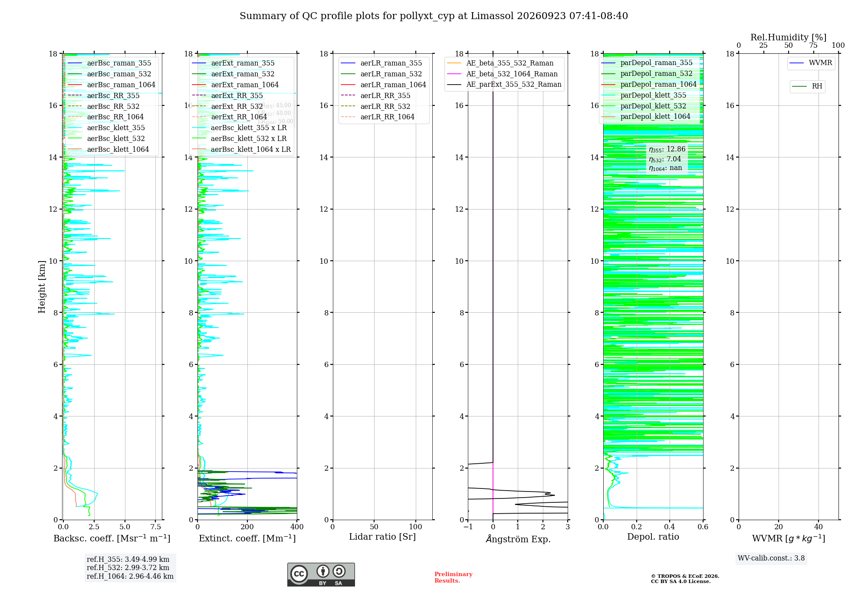Click the plot title mentioning pollyxt_cyp Limassol

(434, 16)
